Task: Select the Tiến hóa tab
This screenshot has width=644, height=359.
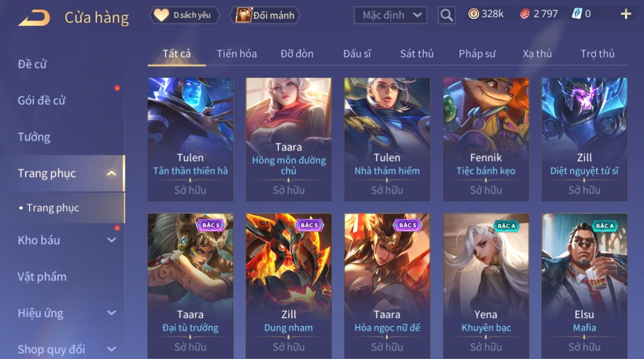Action: click(237, 53)
